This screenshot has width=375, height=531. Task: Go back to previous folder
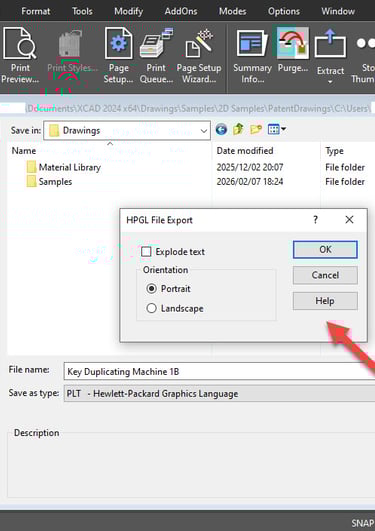tap(221, 129)
